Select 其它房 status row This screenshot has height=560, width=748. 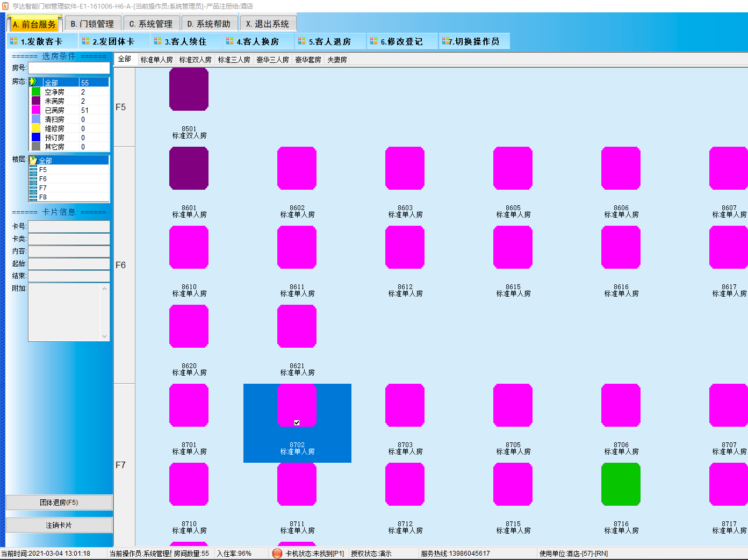point(69,147)
